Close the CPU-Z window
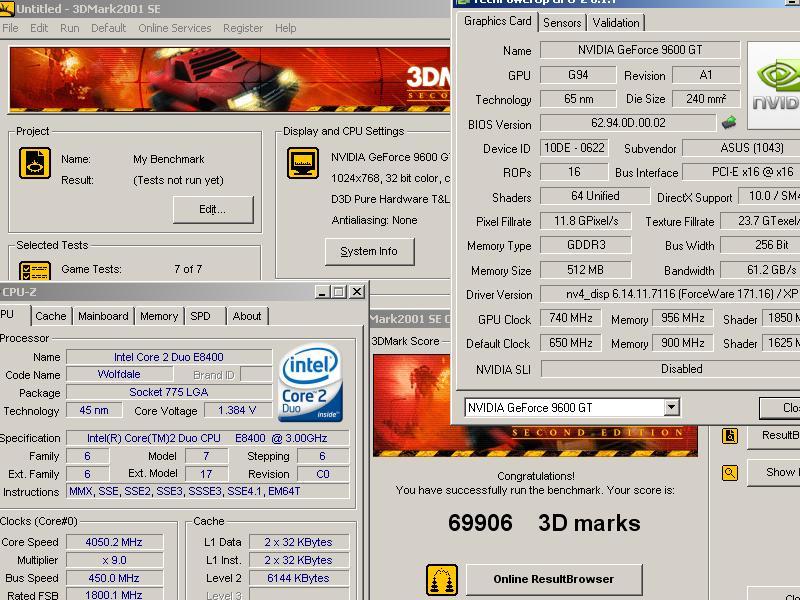This screenshot has height=600, width=800. click(357, 292)
